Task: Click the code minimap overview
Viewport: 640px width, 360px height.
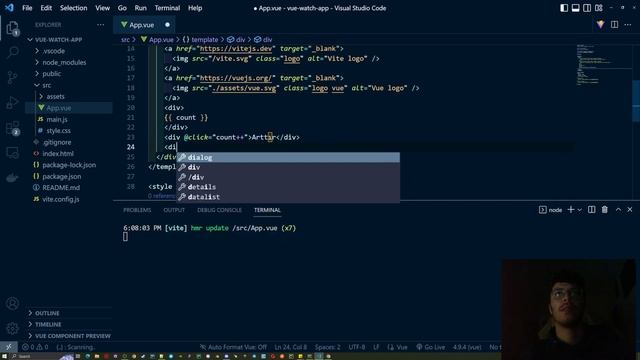Action: (x=603, y=65)
